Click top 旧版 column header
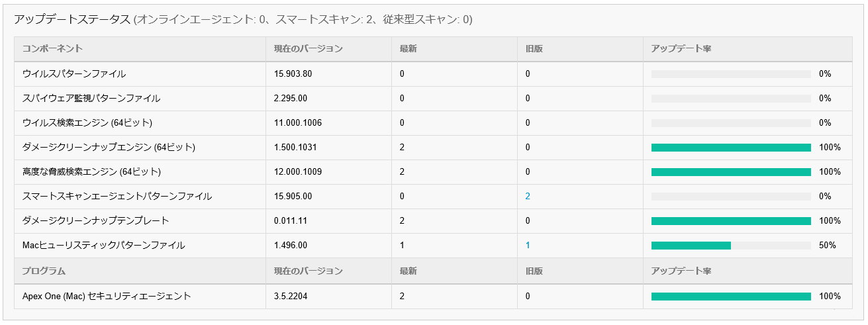This screenshot has width=868, height=325. (x=534, y=49)
